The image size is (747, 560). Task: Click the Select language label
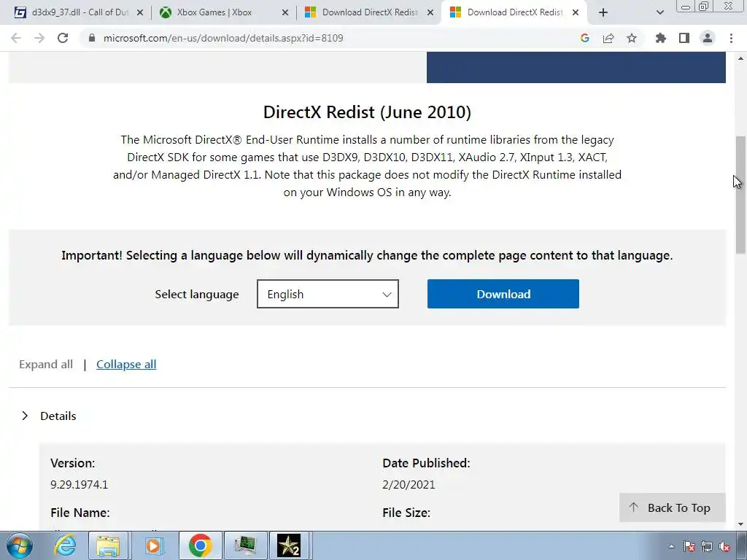tap(197, 295)
